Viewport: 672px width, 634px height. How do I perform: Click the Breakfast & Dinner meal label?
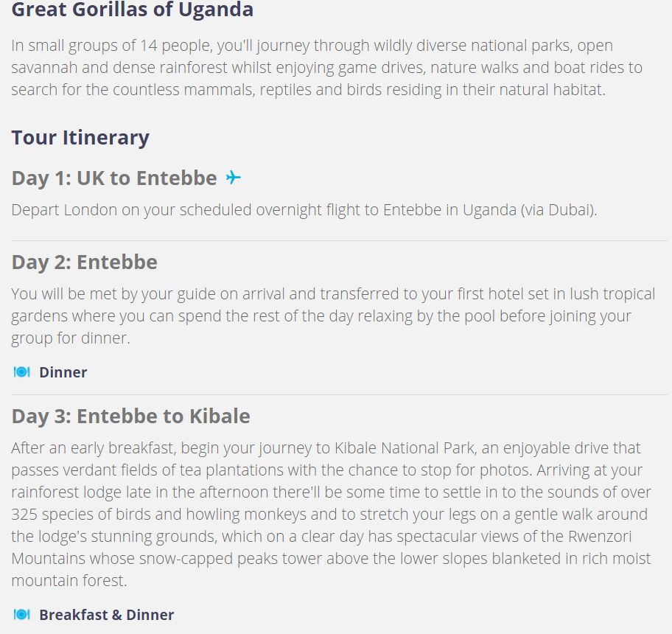[x=107, y=615]
